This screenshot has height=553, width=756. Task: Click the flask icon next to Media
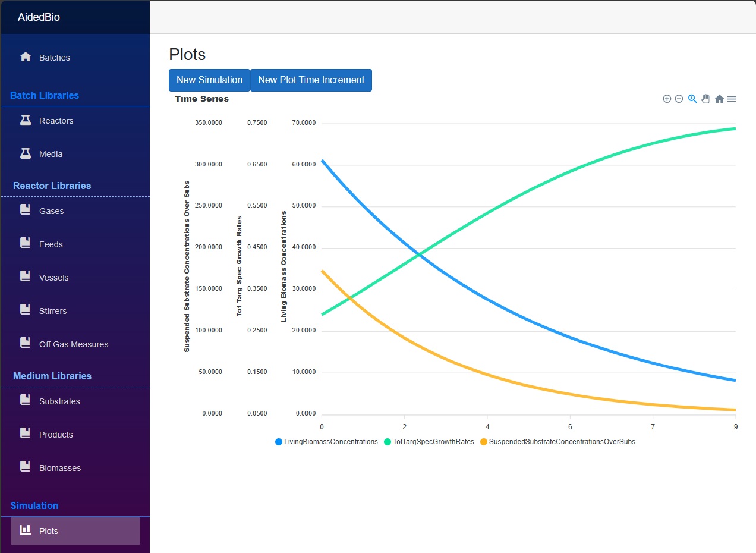[x=25, y=153]
